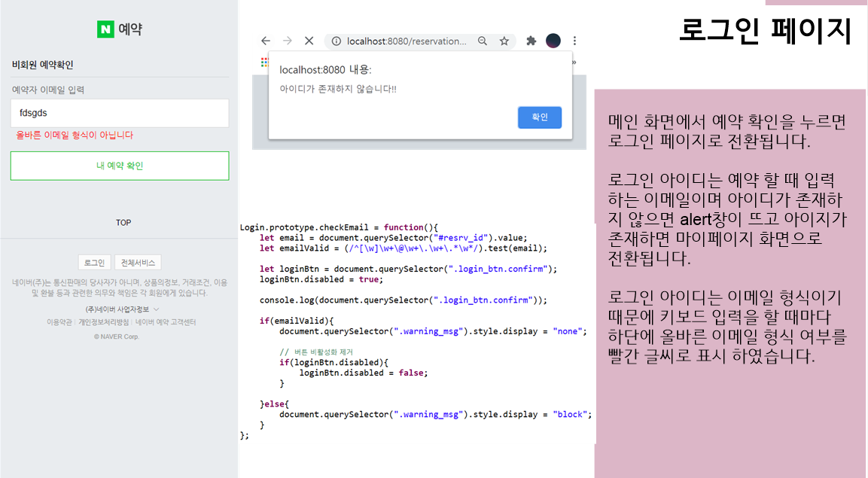Open the 이용약관 link
This screenshot has width=868, height=478.
pyautogui.click(x=59, y=322)
